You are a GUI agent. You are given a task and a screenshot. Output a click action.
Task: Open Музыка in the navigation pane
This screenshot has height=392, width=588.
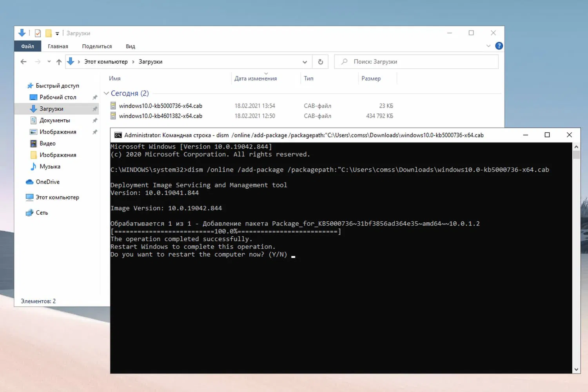(50, 166)
